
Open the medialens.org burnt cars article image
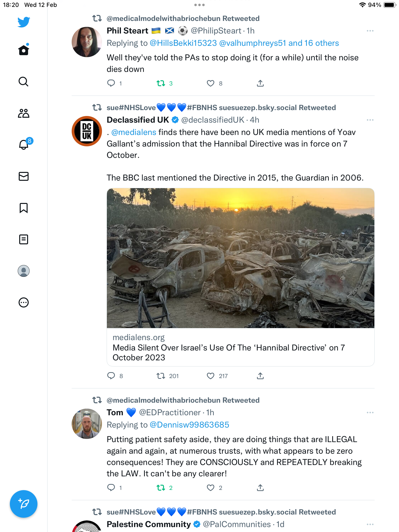241,258
